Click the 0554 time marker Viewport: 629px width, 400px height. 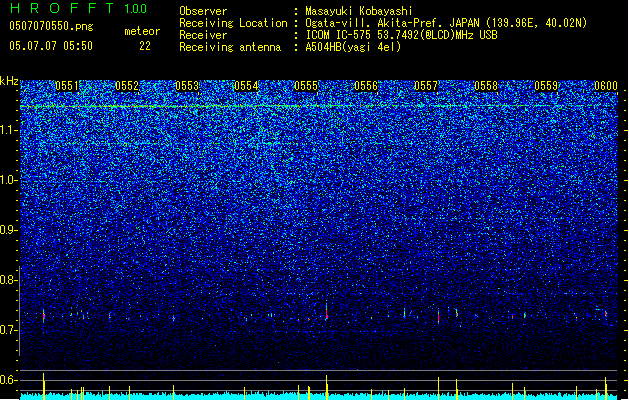click(x=246, y=86)
